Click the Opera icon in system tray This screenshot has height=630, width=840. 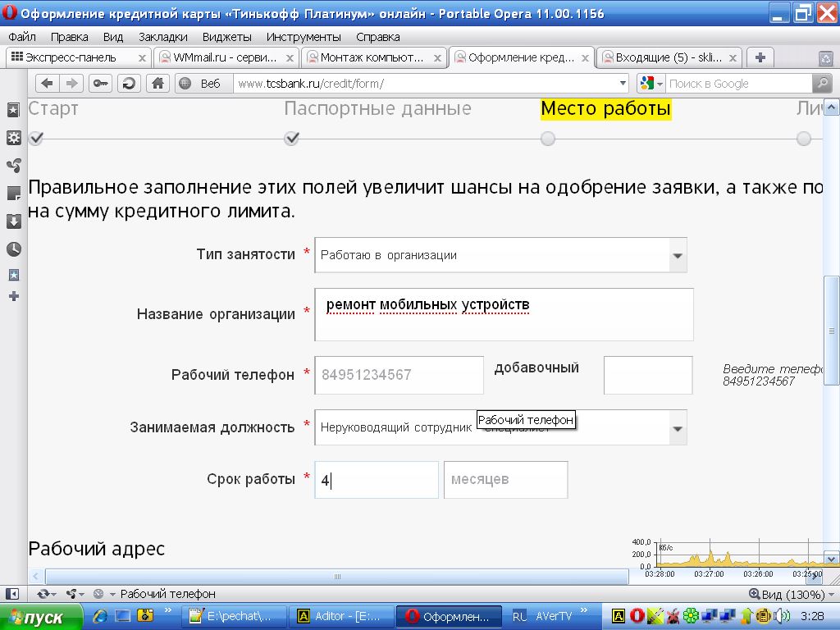[x=637, y=616]
